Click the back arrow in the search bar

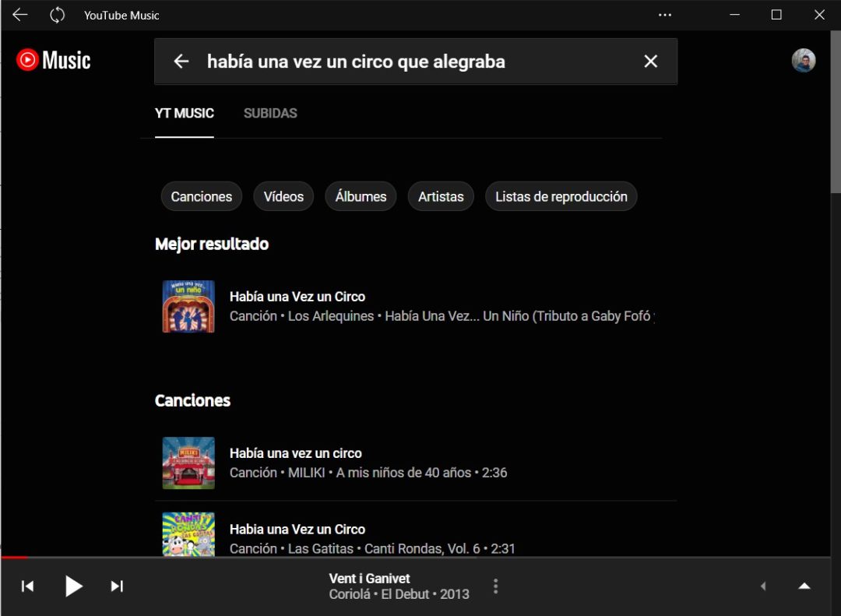(x=181, y=61)
